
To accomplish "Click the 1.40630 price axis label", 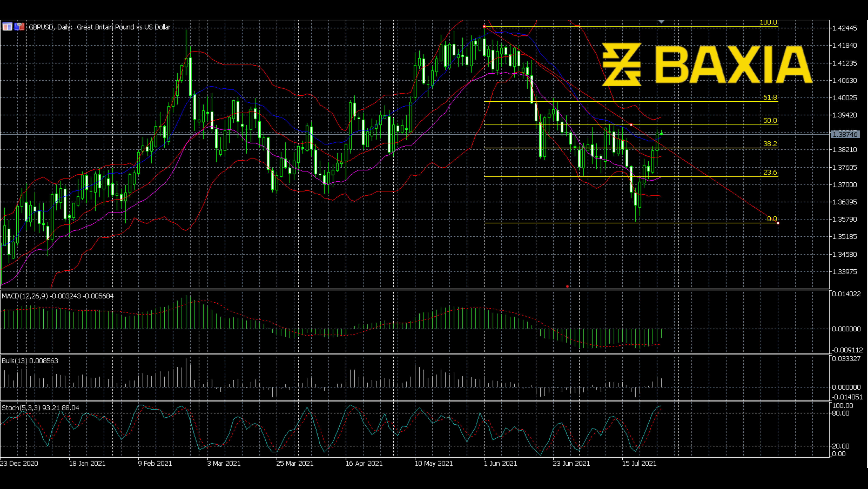I will pyautogui.click(x=844, y=80).
